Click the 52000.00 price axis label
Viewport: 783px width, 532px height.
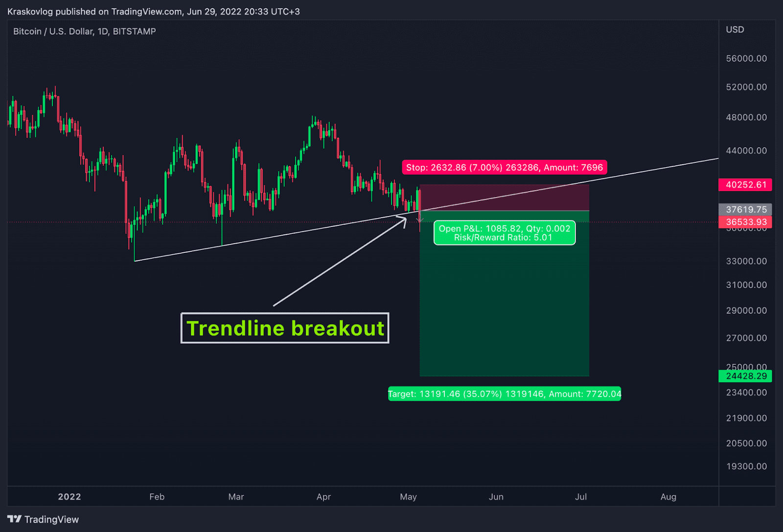tap(746, 87)
